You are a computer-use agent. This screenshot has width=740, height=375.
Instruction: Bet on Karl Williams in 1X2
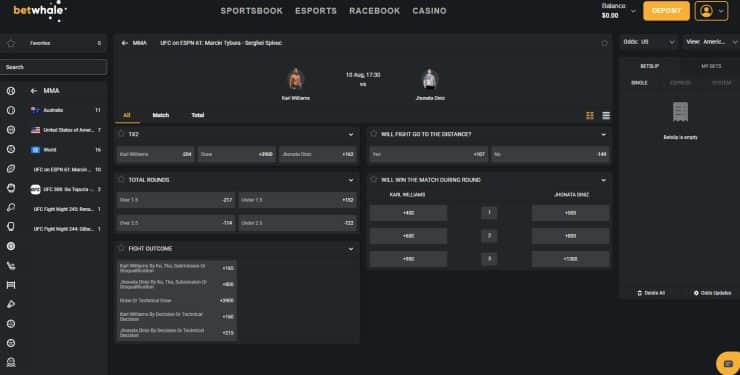156,154
